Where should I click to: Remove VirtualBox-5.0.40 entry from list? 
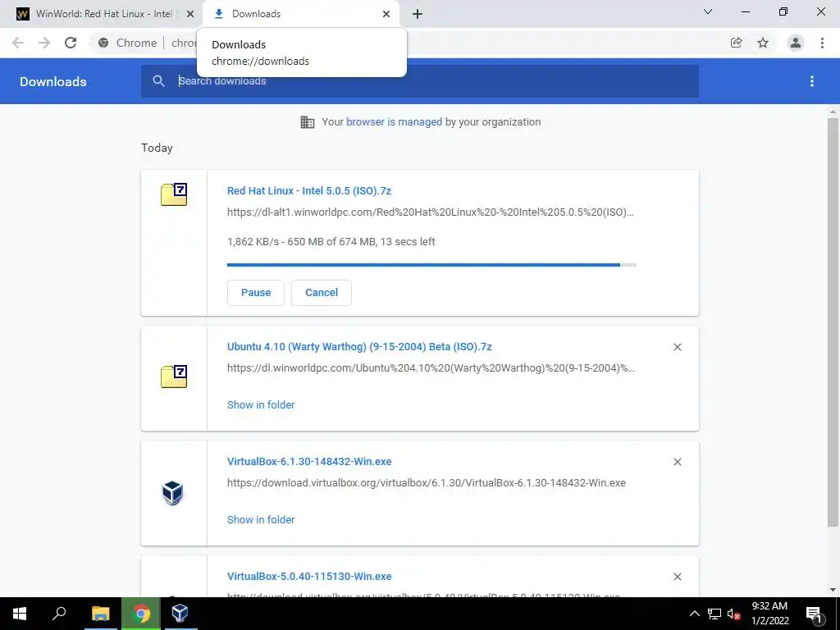pyautogui.click(x=677, y=577)
